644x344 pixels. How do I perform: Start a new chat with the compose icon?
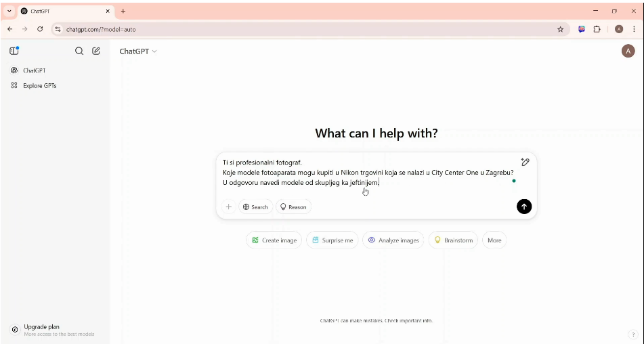(x=96, y=51)
